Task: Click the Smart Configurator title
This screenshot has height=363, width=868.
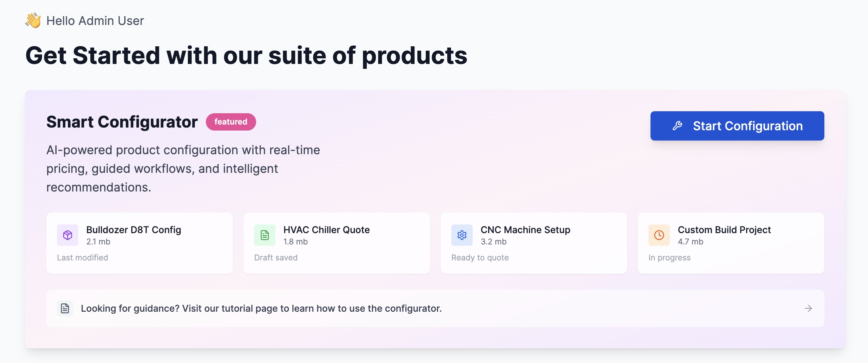Action: [x=122, y=122]
